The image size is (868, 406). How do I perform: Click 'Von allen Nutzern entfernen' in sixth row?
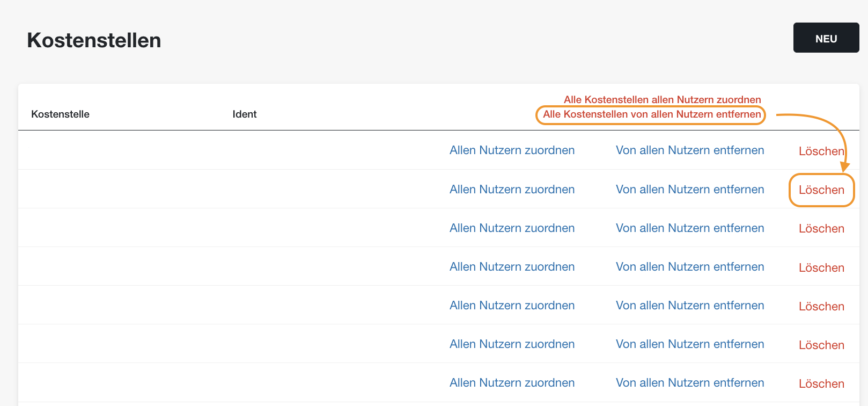pyautogui.click(x=690, y=344)
